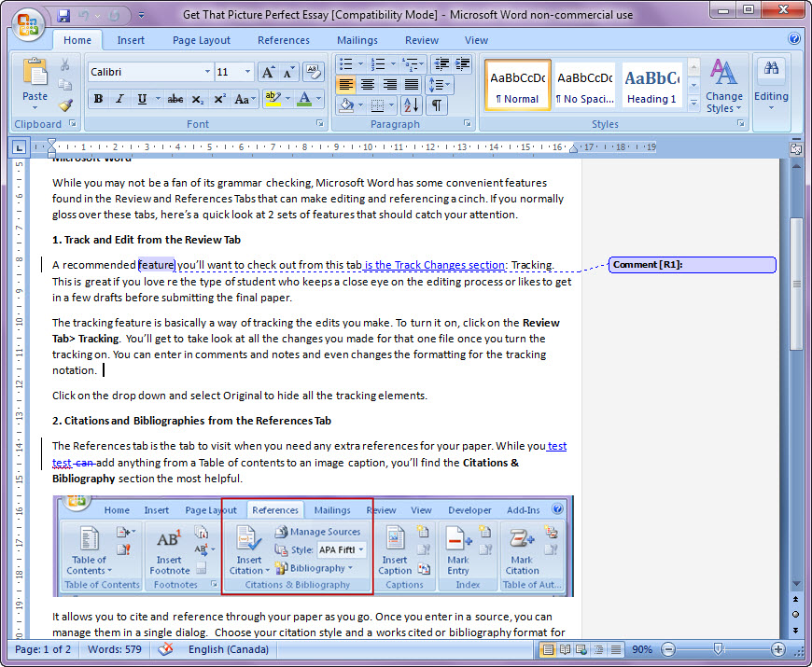
Task: Apply the green font color button
Action: point(305,99)
